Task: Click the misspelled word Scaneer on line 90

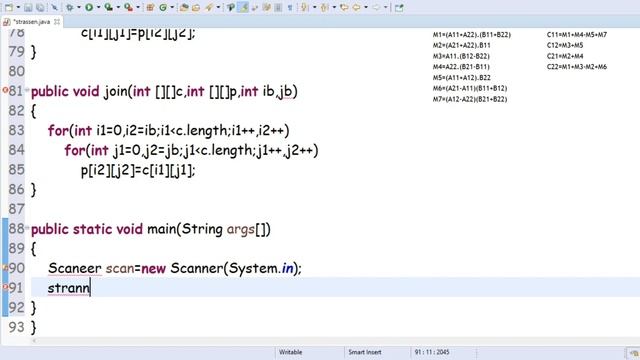Action: pyautogui.click(x=75, y=268)
